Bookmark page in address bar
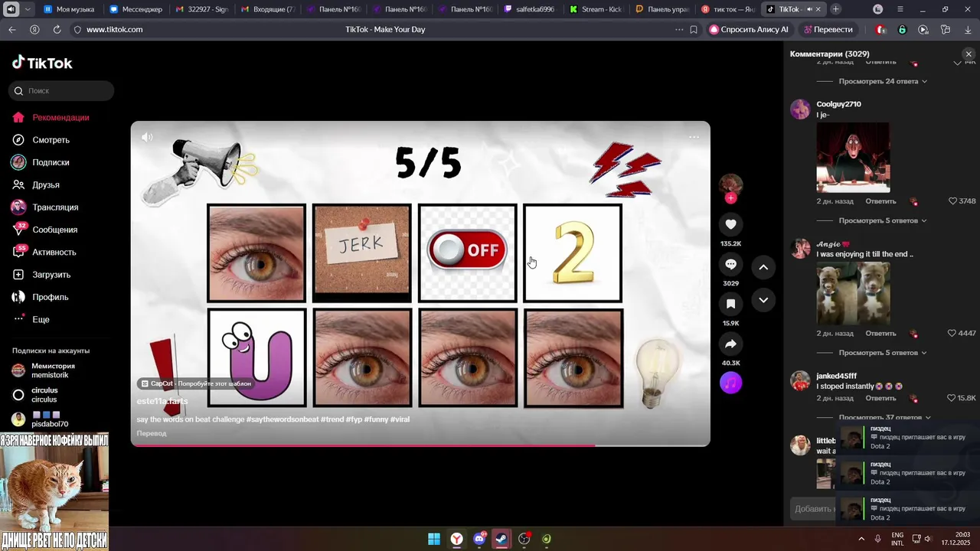Image resolution: width=980 pixels, height=551 pixels. tap(694, 29)
